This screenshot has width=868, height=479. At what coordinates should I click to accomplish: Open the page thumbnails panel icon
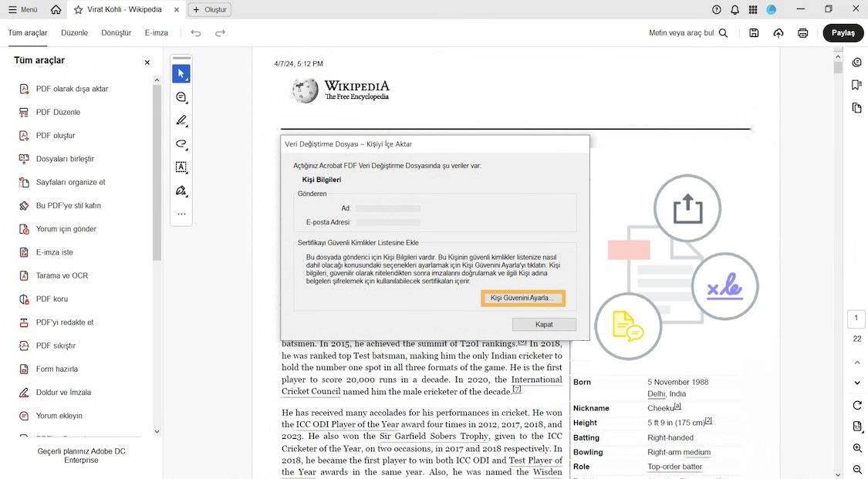[x=856, y=108]
